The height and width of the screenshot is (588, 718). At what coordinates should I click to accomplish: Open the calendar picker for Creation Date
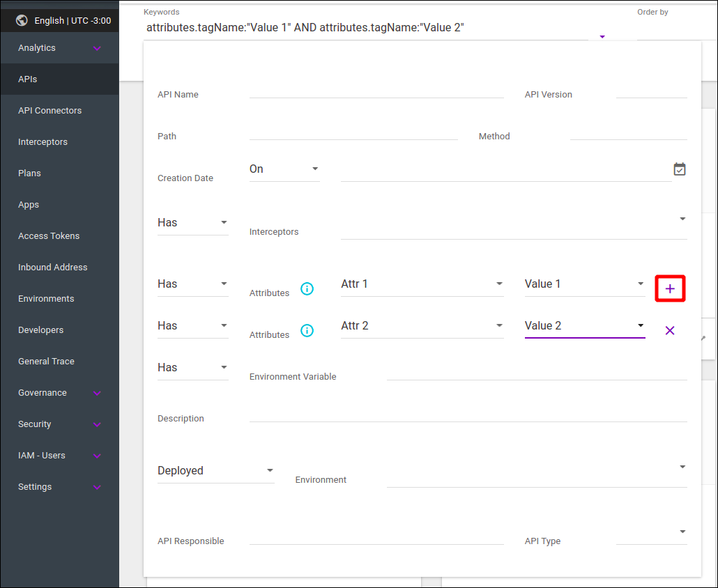point(680,169)
